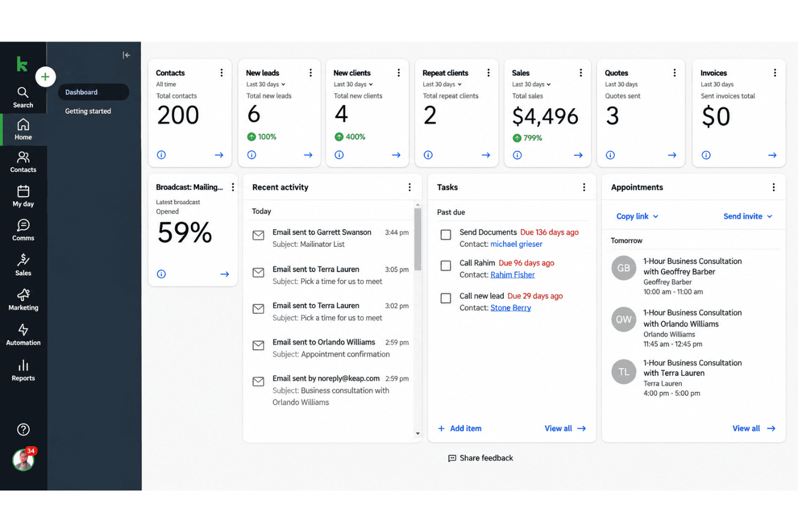Open Automation in the sidebar
This screenshot has width=798, height=532.
pos(23,335)
